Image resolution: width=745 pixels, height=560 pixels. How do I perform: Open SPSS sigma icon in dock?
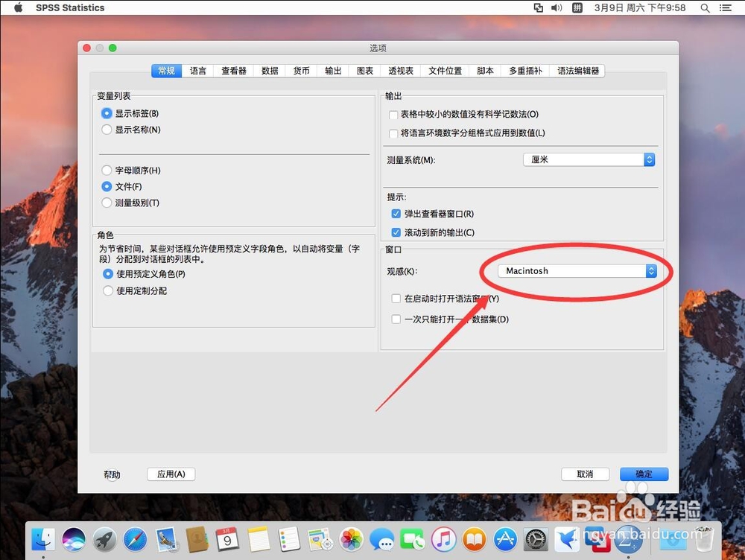coord(628,540)
